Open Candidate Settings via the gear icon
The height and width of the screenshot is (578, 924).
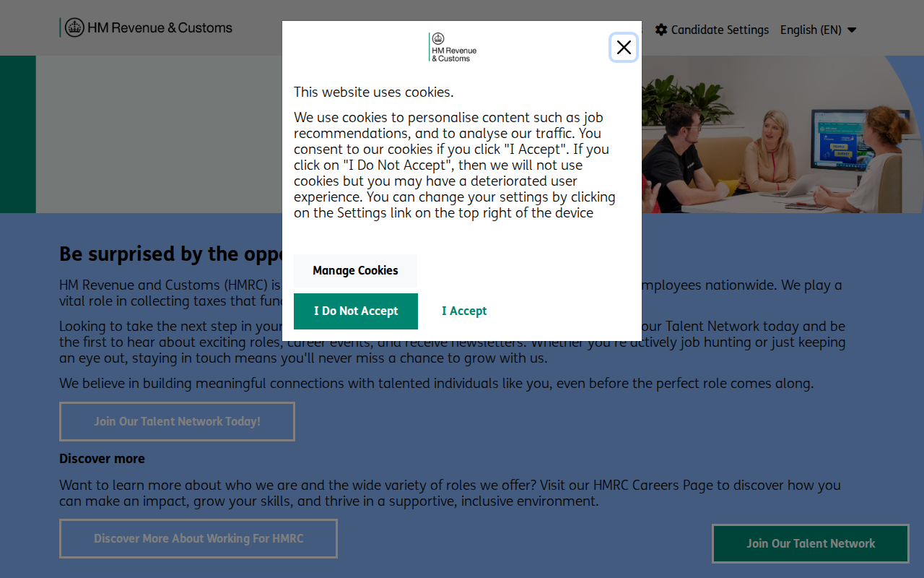pyautogui.click(x=661, y=30)
